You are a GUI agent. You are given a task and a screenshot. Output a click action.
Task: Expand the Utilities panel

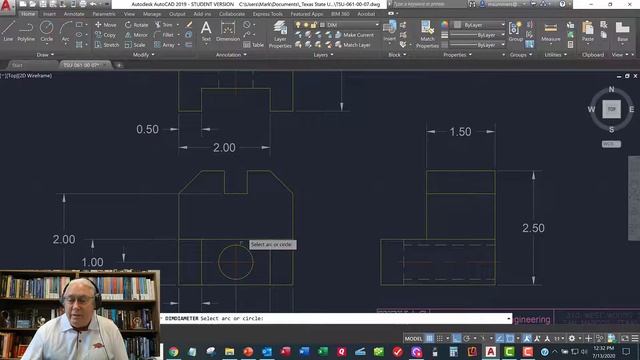pos(556,55)
